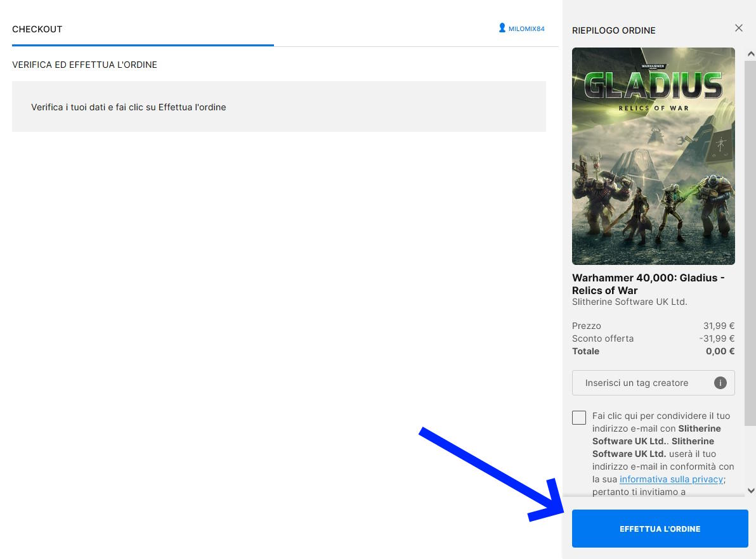Click the scrollbar down arrow

click(751, 490)
